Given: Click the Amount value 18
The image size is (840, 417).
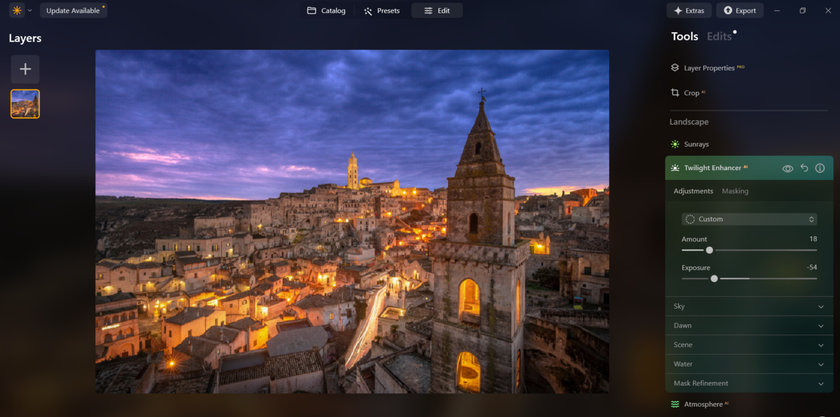Looking at the screenshot, I should 813,239.
